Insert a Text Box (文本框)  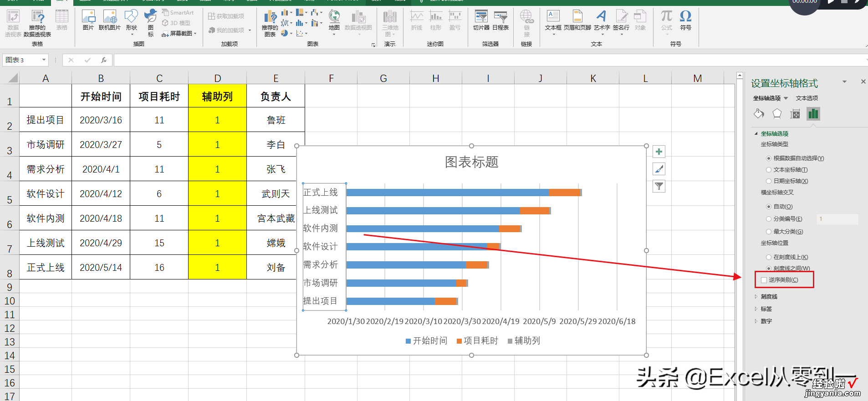tap(553, 22)
